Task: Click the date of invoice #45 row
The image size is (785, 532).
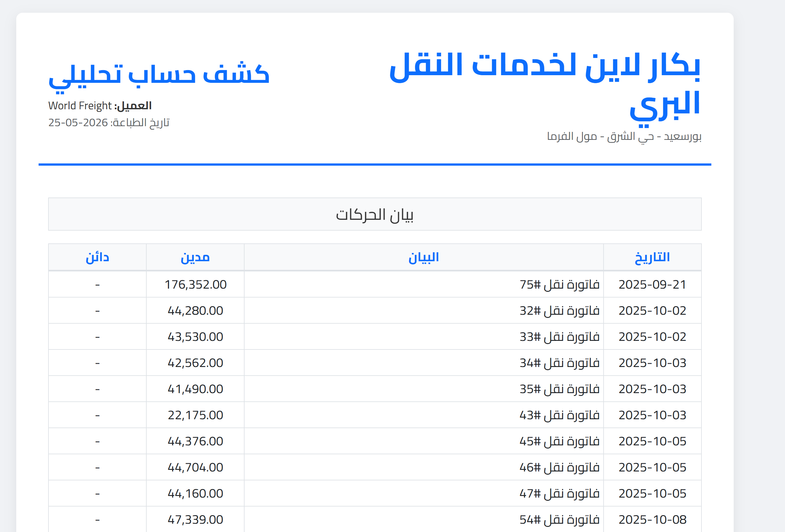Action: click(652, 441)
